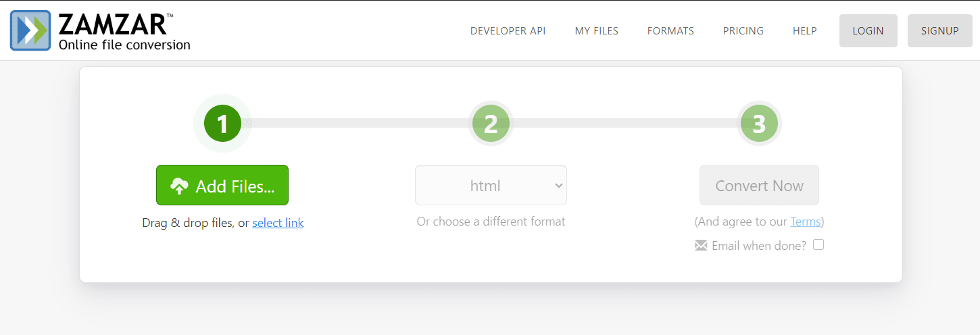Click the step 3 circle
Image resolution: width=980 pixels, height=335 pixels.
pos(759,124)
